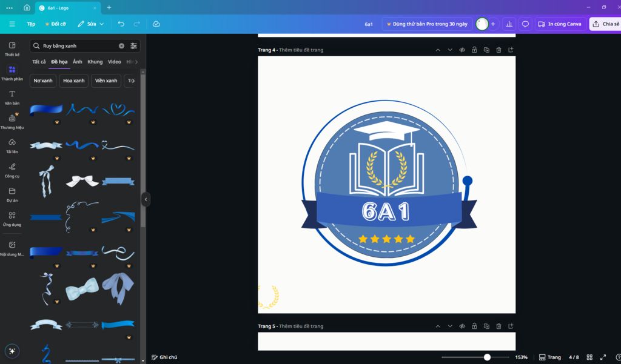Move Trang 4 page down

pyautogui.click(x=450, y=50)
